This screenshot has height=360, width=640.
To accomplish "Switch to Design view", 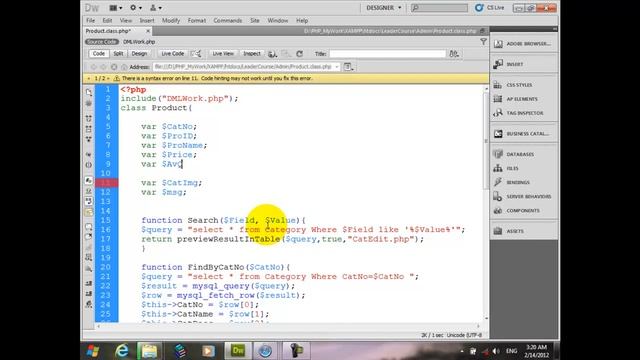I will [139, 53].
